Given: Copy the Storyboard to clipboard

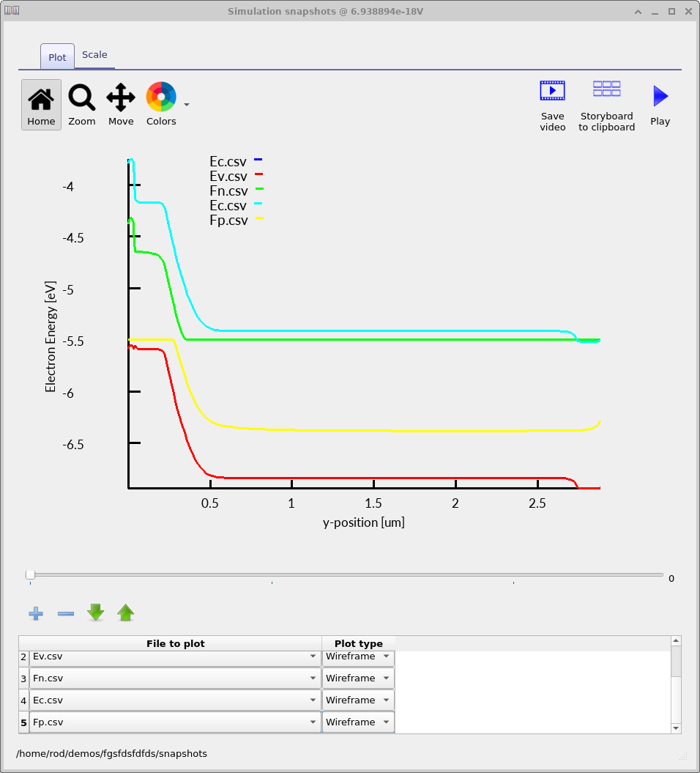Looking at the screenshot, I should (606, 106).
